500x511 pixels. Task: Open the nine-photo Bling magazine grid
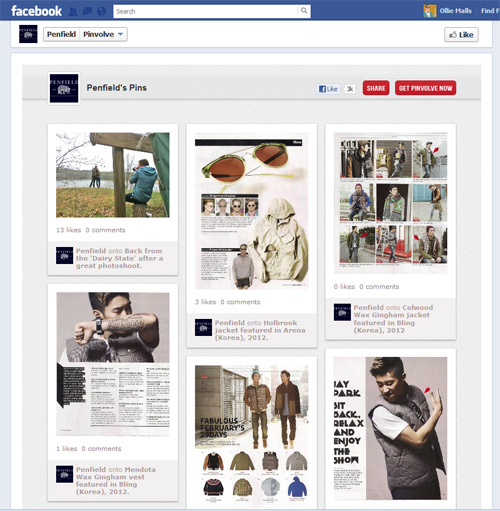(390, 203)
